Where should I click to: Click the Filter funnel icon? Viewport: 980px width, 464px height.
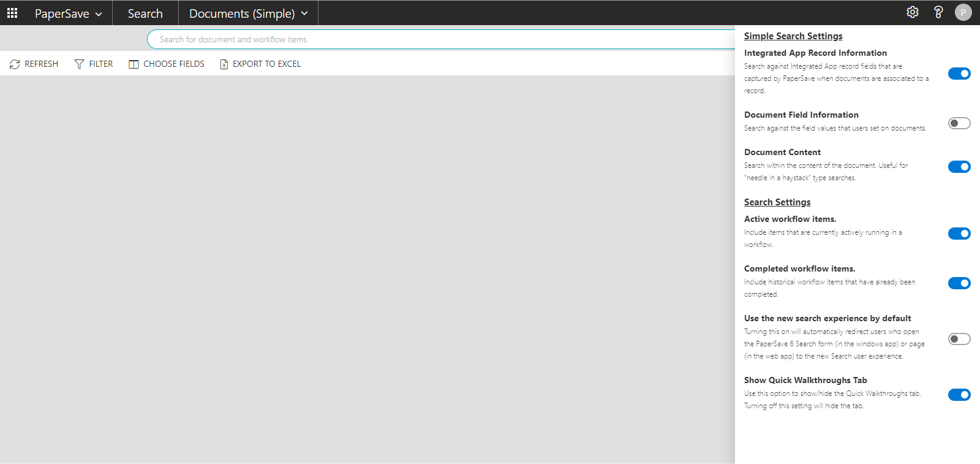79,64
